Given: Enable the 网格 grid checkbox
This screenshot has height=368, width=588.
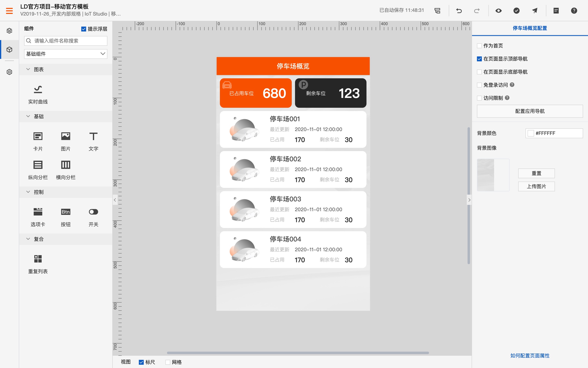Looking at the screenshot, I should coord(168,362).
